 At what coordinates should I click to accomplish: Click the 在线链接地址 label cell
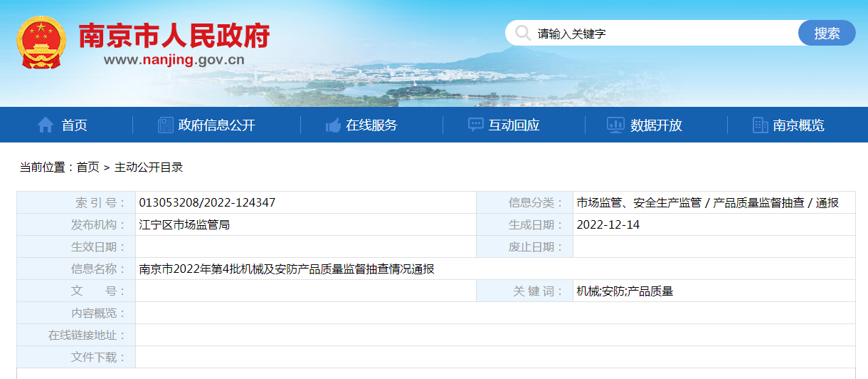tap(76, 335)
